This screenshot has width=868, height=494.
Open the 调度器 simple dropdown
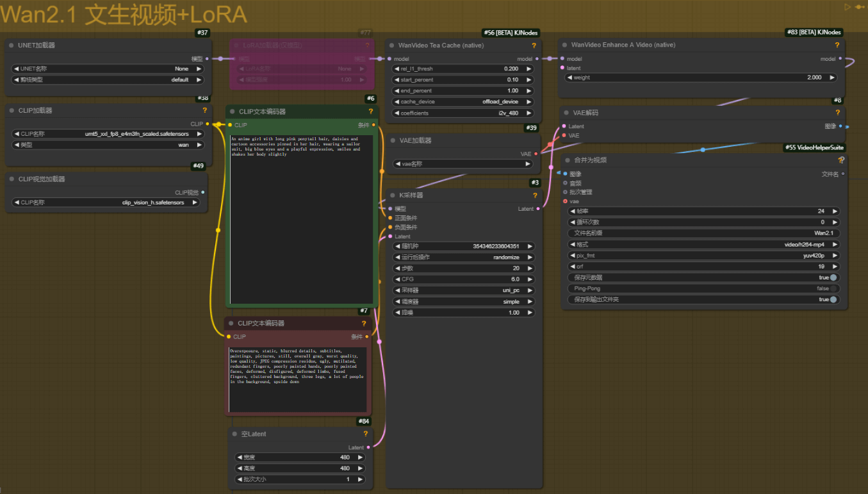tap(464, 302)
